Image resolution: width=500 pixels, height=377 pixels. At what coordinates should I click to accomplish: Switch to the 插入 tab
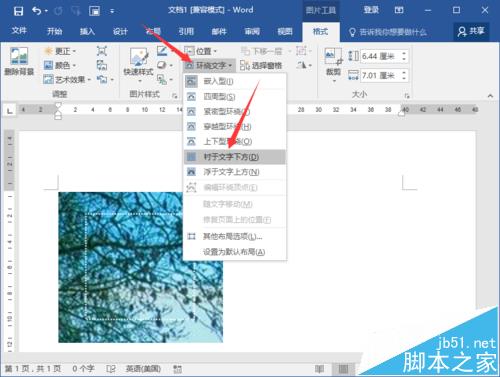pos(87,32)
